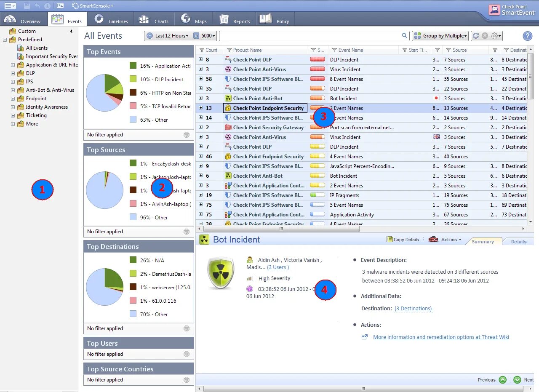Select All Events in the tree
This screenshot has height=392, width=539.
tap(37, 48)
